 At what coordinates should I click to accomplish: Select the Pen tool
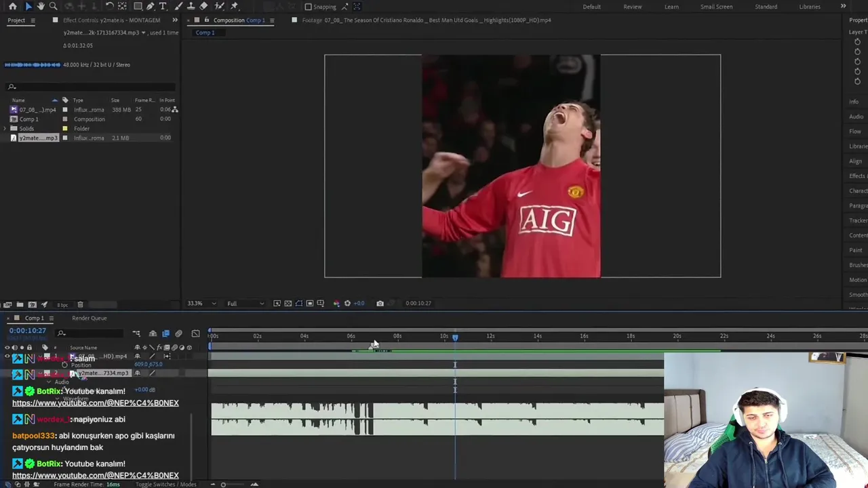click(151, 6)
